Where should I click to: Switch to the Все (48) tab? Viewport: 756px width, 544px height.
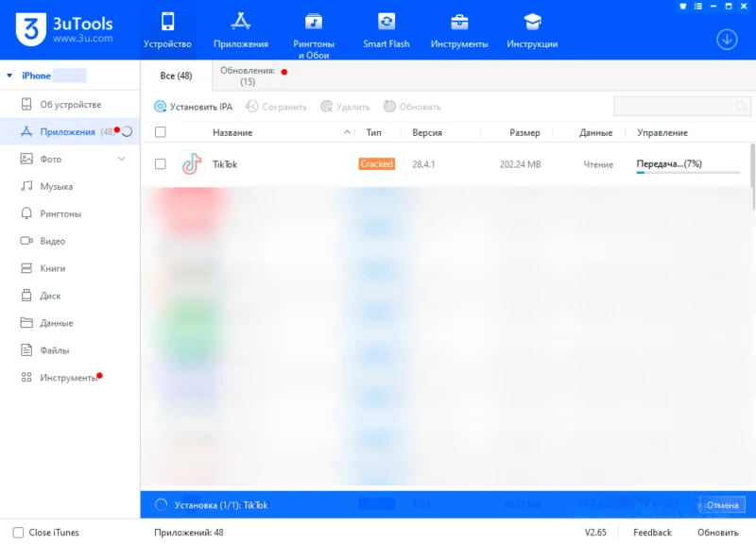(176, 76)
